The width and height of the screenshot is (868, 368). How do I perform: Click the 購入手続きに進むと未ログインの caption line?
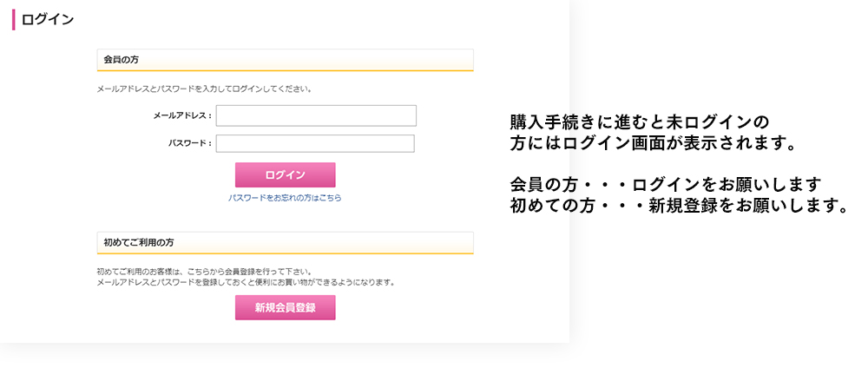(x=640, y=121)
